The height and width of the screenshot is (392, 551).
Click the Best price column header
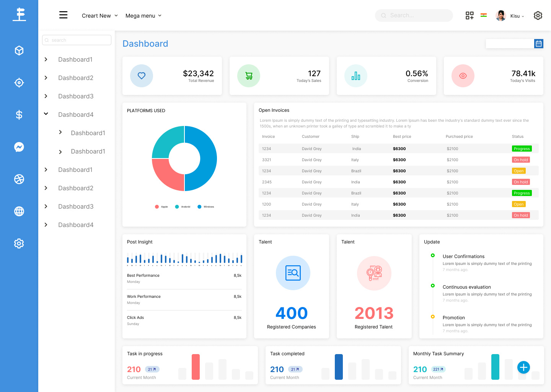tap(402, 137)
